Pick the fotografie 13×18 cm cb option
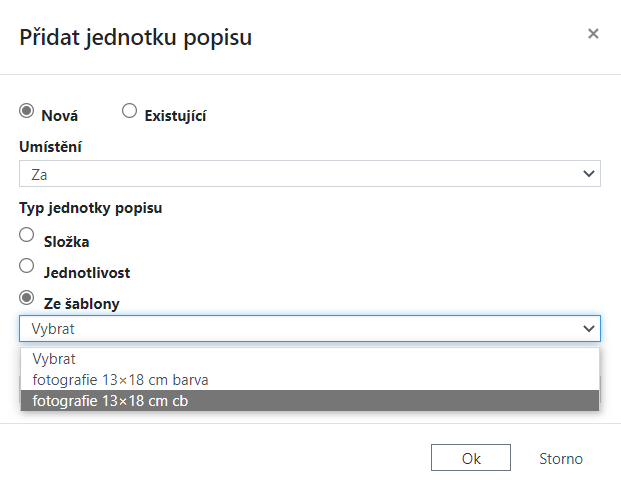621x491 pixels. click(110, 401)
